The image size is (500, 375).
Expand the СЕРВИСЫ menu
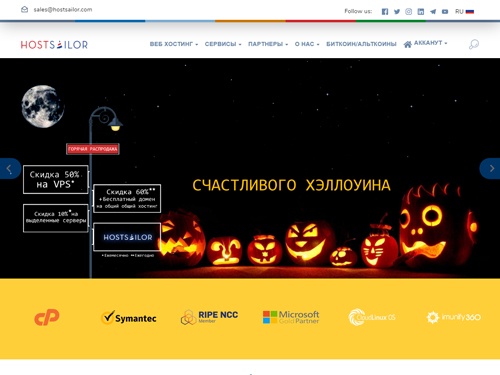223,44
